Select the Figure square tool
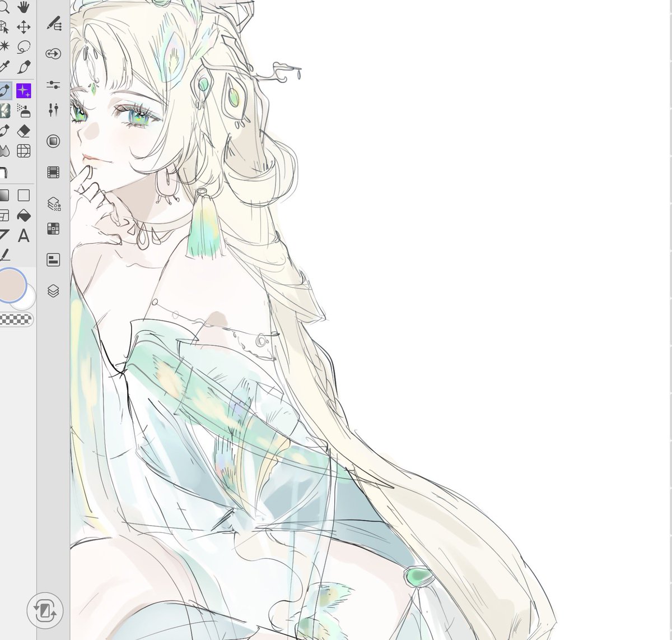 pos(24,195)
